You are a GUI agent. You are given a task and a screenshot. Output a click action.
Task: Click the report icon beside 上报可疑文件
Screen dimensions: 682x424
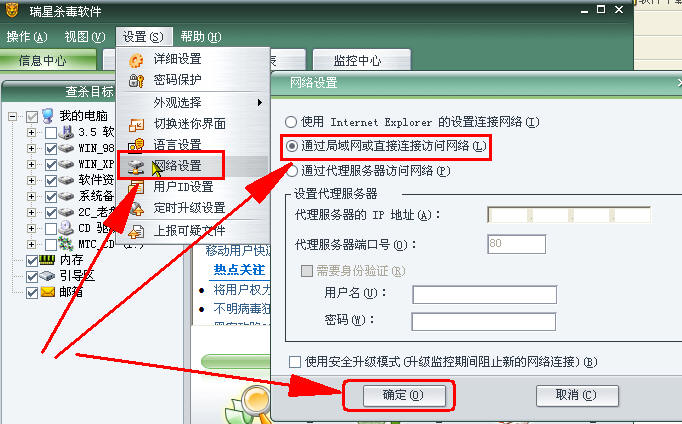point(136,231)
